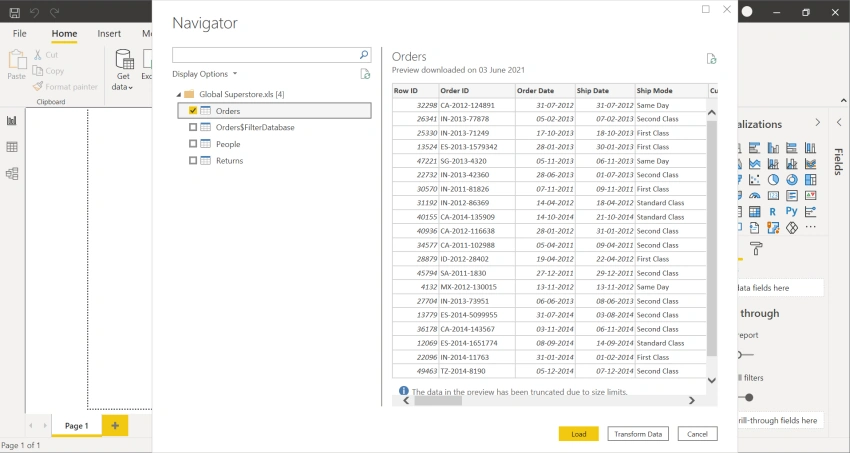Screen dimensions: 850x453
Task: Click the Load button
Action: click(x=578, y=434)
